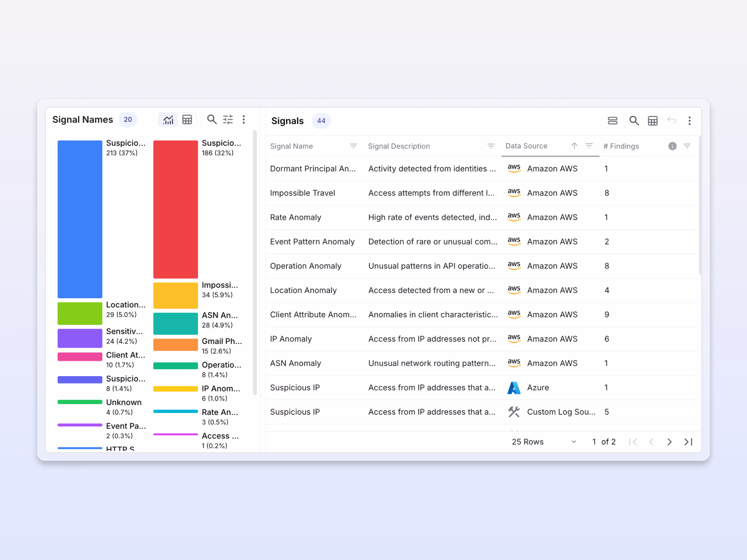Switch Signal Names to chart view
The height and width of the screenshot is (560, 747).
tap(168, 120)
